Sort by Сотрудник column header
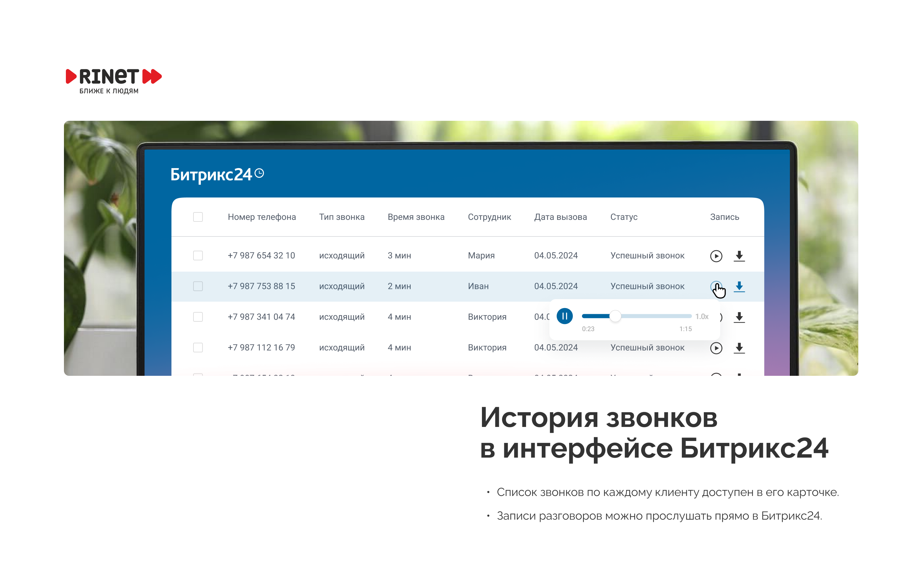 (489, 217)
